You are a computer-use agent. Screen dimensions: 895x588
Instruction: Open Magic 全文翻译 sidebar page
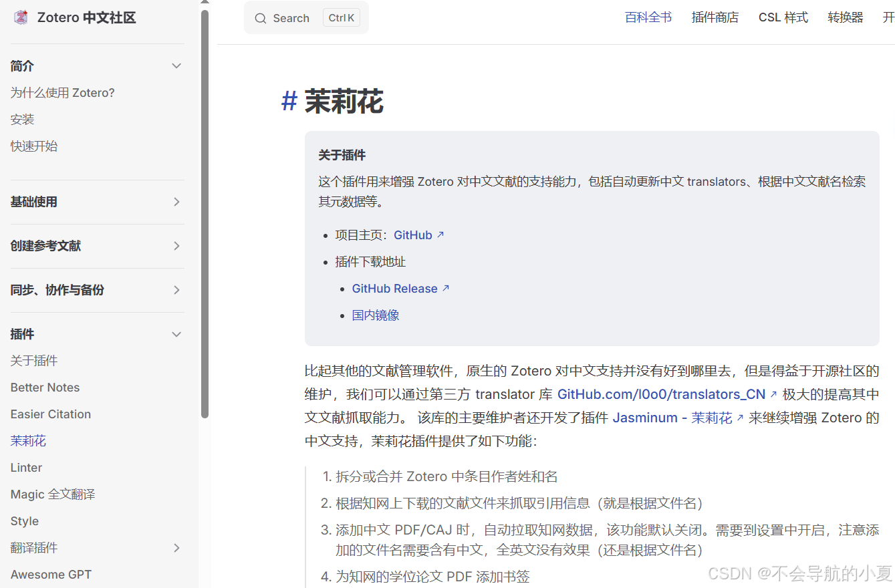tap(53, 494)
